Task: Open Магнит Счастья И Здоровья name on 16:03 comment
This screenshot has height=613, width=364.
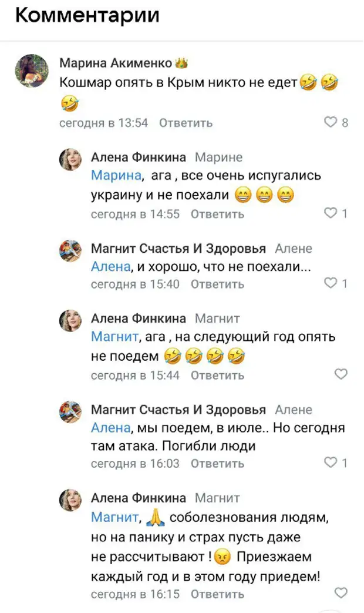Action: 178,410
